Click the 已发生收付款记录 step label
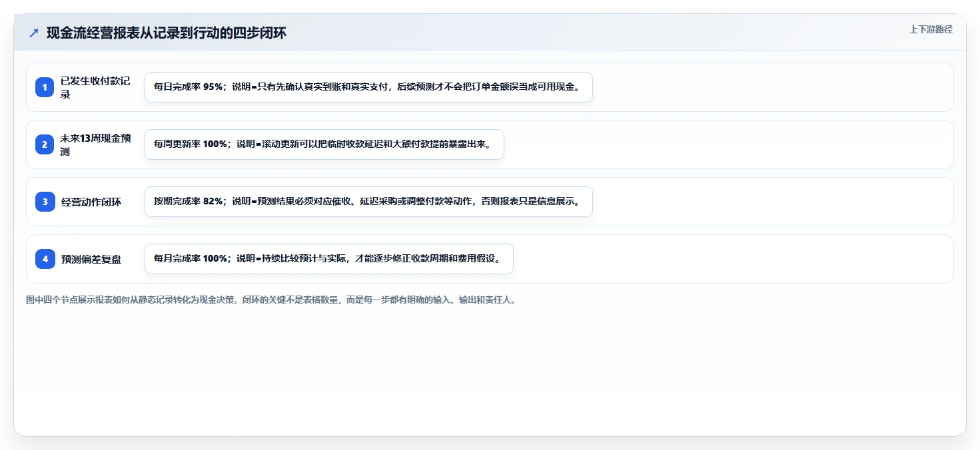 pyautogui.click(x=95, y=87)
